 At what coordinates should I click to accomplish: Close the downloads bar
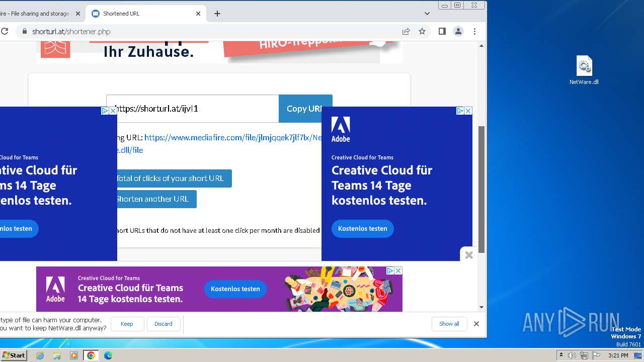coord(476,324)
